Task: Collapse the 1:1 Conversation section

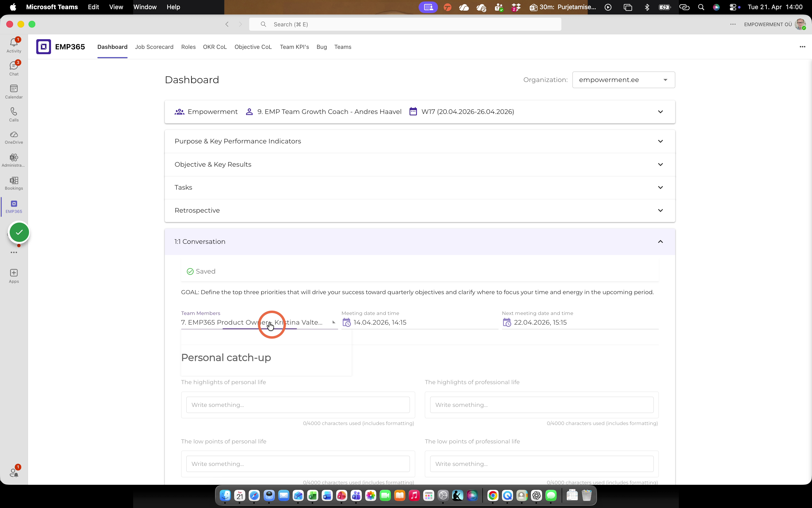Action: click(x=420, y=242)
